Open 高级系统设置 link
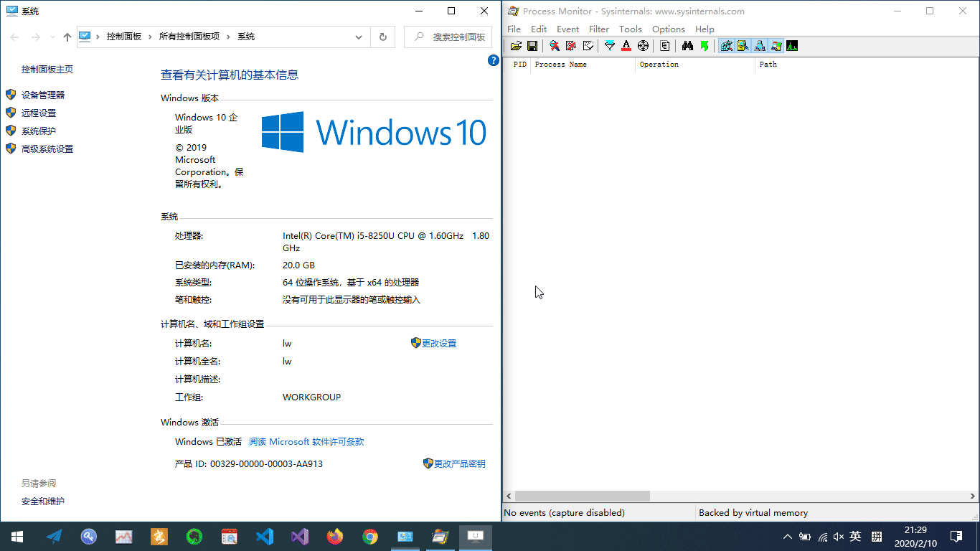980x551 pixels. pyautogui.click(x=47, y=149)
